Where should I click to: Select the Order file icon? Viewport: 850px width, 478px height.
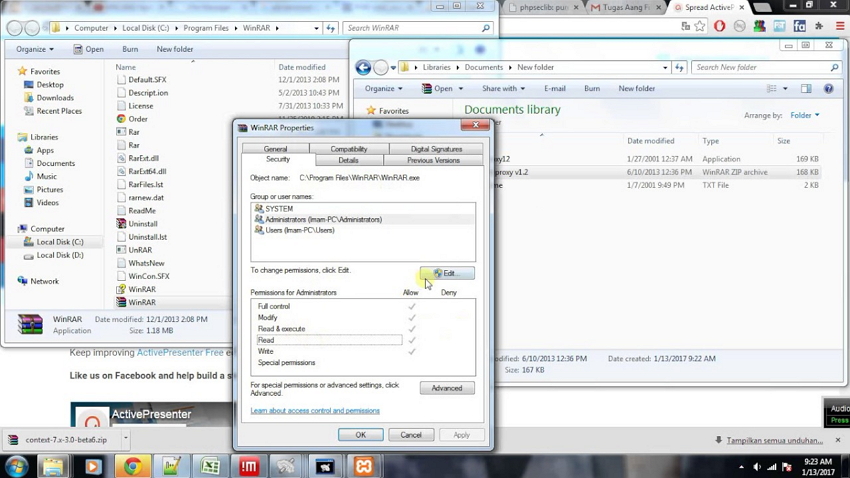pyautogui.click(x=121, y=119)
